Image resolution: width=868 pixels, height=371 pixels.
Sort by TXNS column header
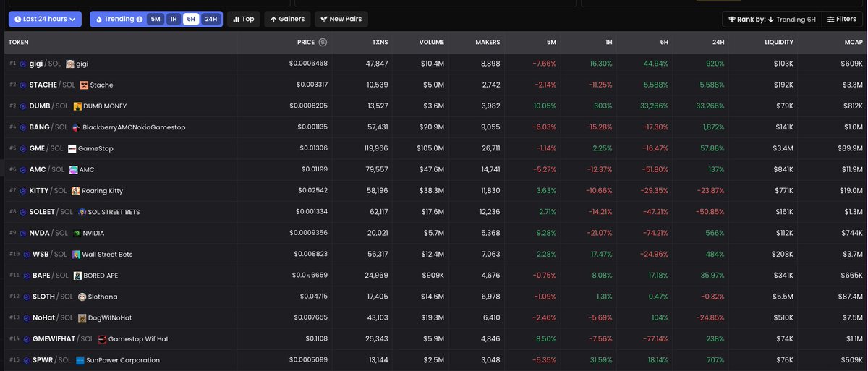tap(379, 43)
